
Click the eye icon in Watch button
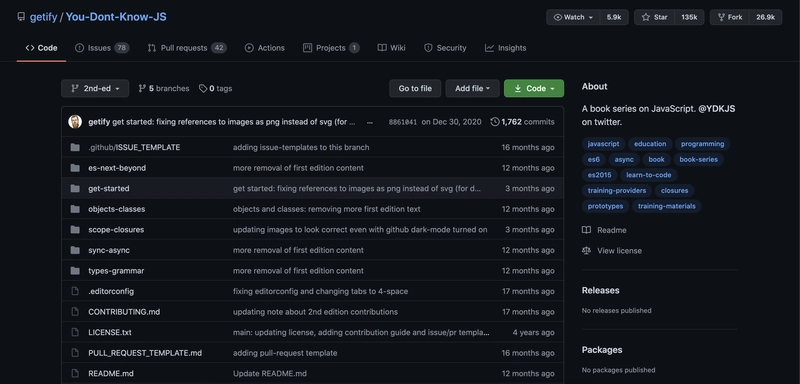pyautogui.click(x=558, y=17)
